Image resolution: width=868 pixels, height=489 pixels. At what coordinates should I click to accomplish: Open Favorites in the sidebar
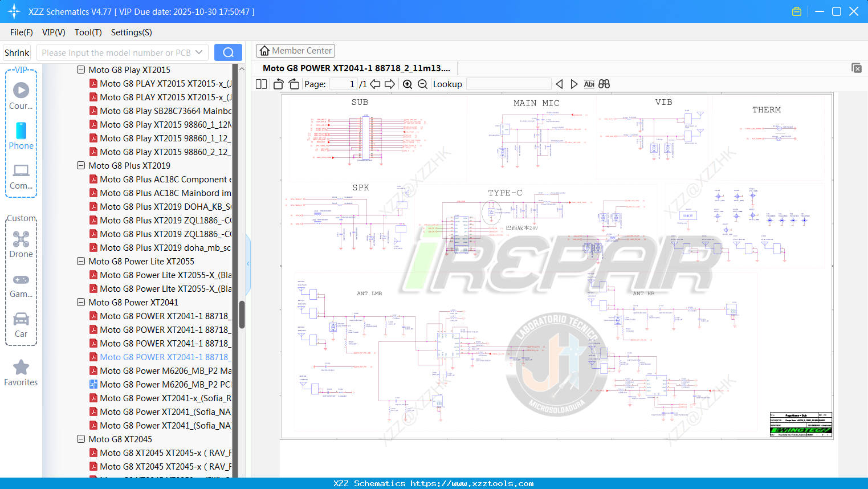tap(21, 373)
